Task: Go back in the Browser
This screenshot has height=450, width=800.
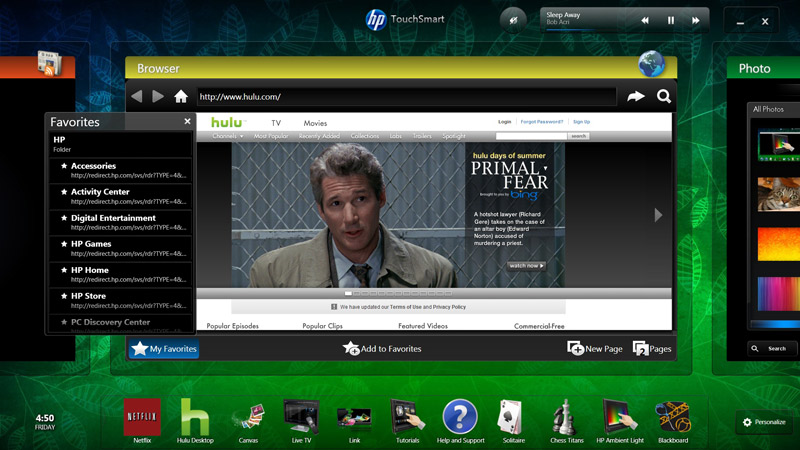Action: point(136,96)
